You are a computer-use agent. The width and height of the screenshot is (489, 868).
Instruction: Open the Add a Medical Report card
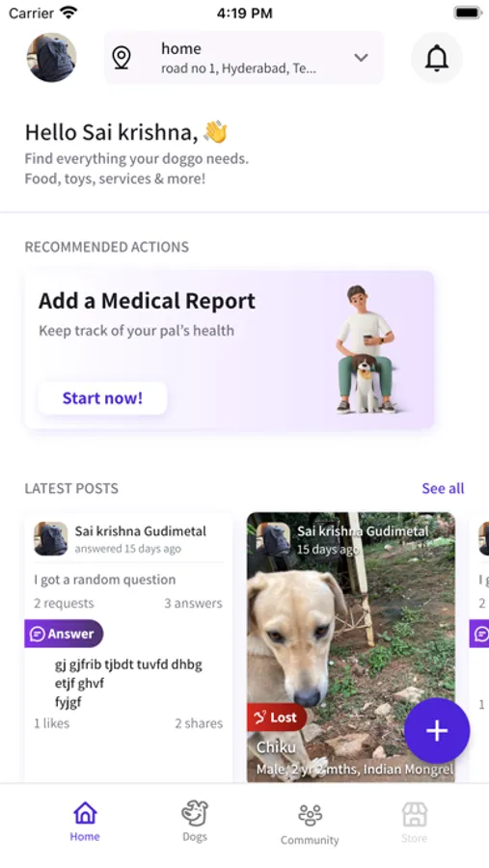(x=230, y=350)
